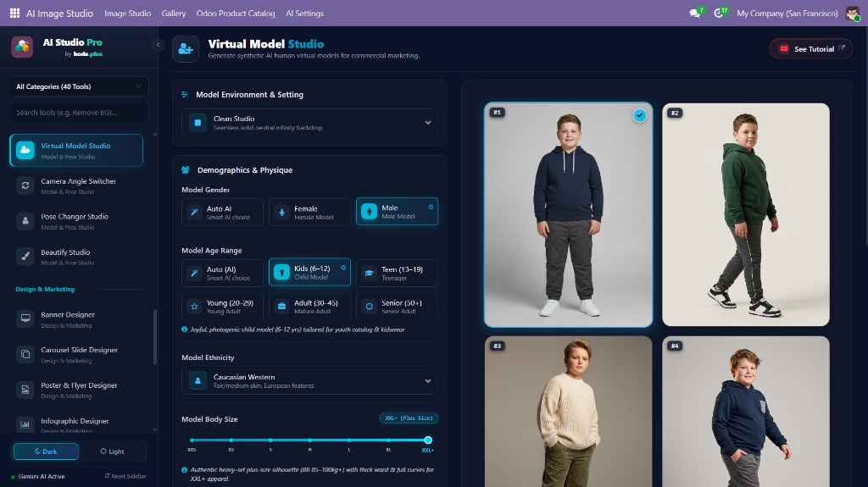Click the Gemini AI Active status
Image resolution: width=868 pixels, height=487 pixels.
point(37,477)
